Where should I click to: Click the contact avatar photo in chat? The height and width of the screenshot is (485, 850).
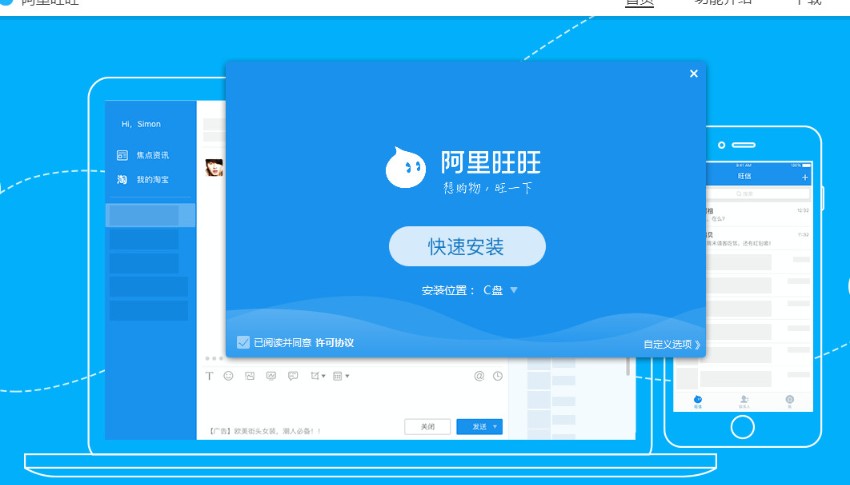click(x=214, y=167)
